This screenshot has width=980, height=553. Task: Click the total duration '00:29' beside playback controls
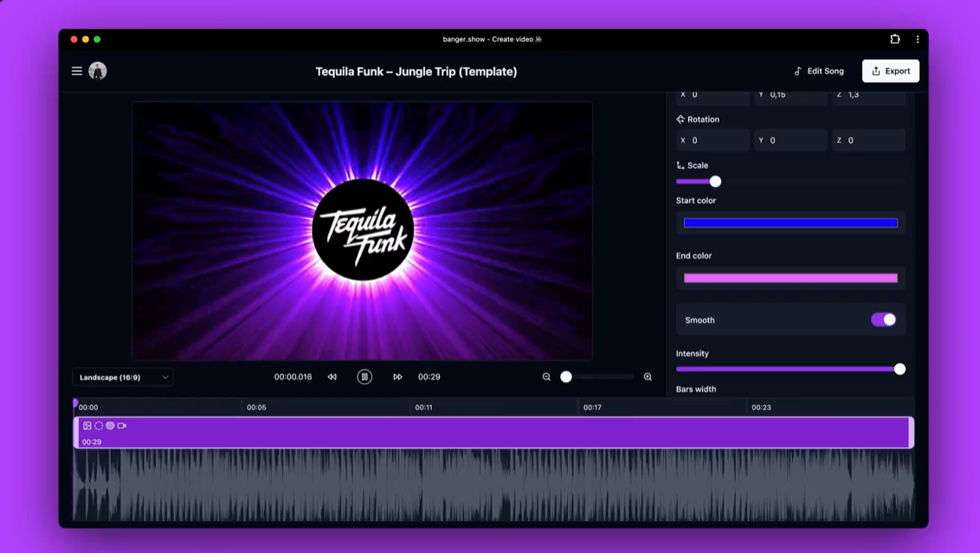[x=429, y=376]
